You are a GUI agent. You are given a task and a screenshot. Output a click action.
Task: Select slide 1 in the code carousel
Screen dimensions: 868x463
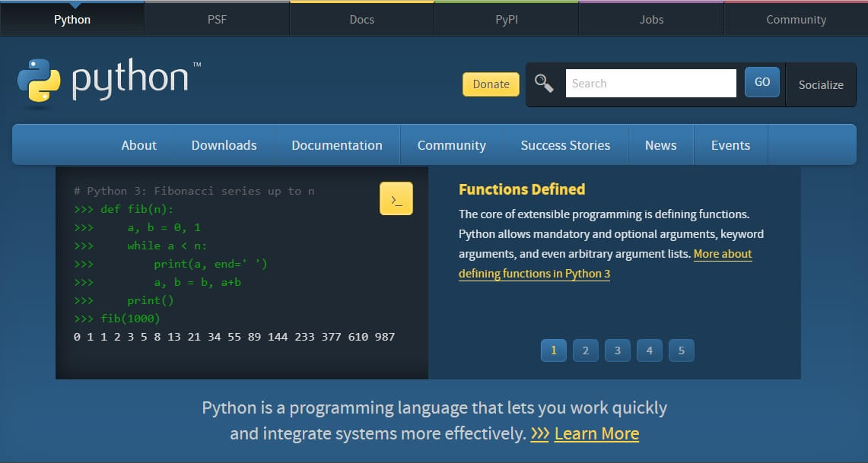pos(554,350)
